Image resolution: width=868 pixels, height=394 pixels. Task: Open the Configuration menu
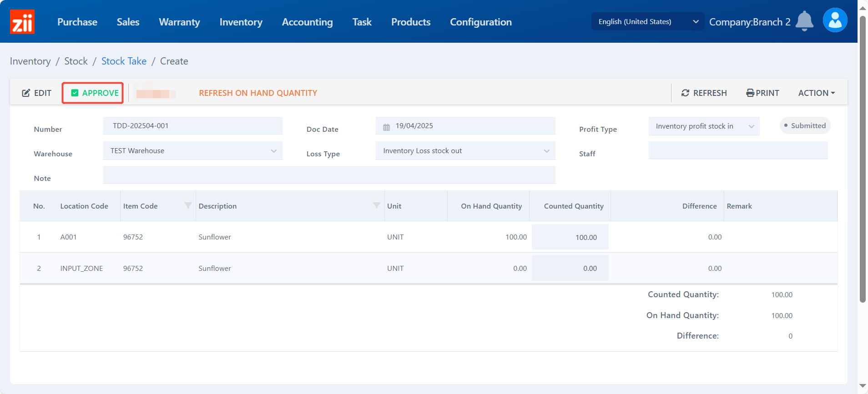(x=481, y=22)
